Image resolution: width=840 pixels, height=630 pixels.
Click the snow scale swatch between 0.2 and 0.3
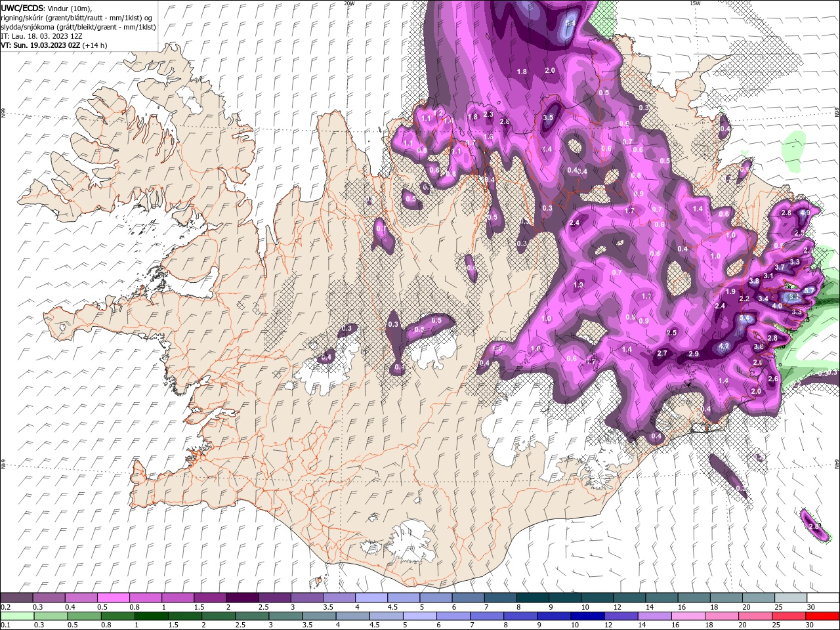pyautogui.click(x=17, y=598)
